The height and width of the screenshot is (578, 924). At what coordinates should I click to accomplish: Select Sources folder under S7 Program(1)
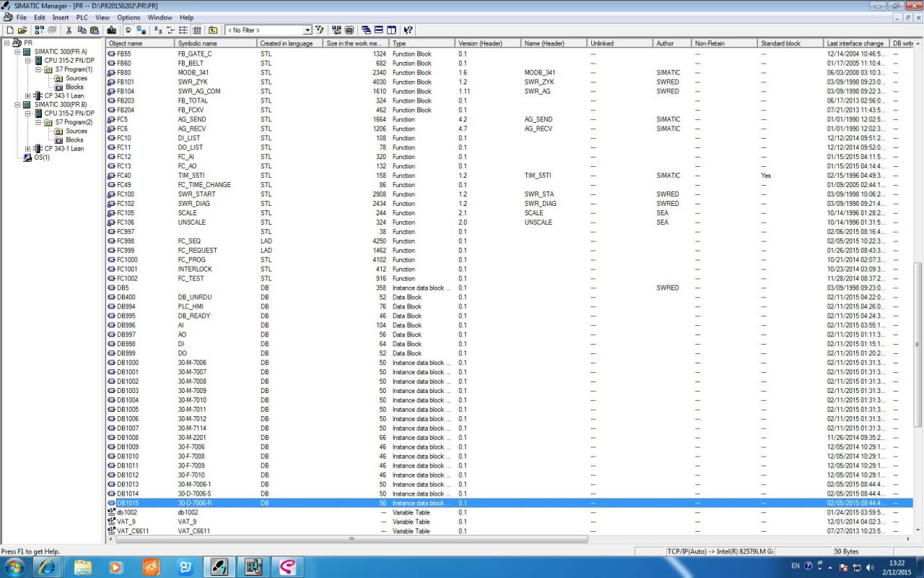click(x=76, y=78)
